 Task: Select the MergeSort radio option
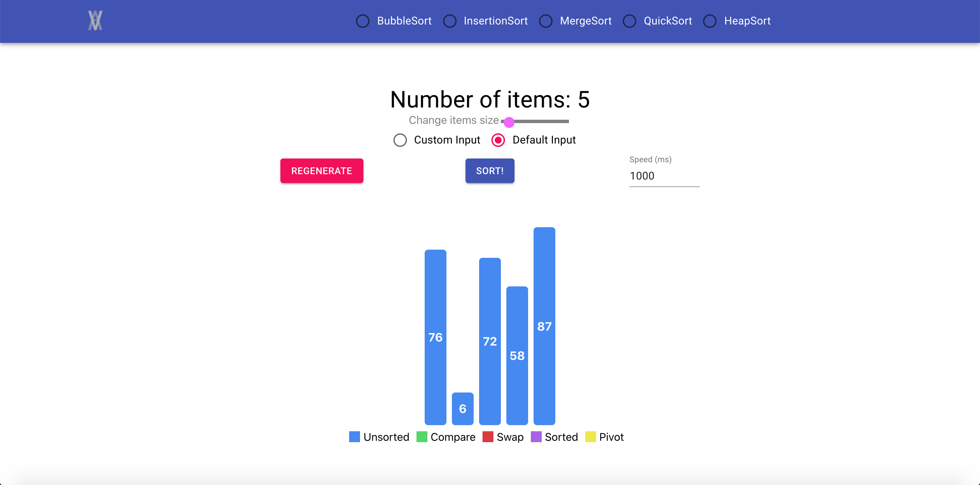(545, 21)
